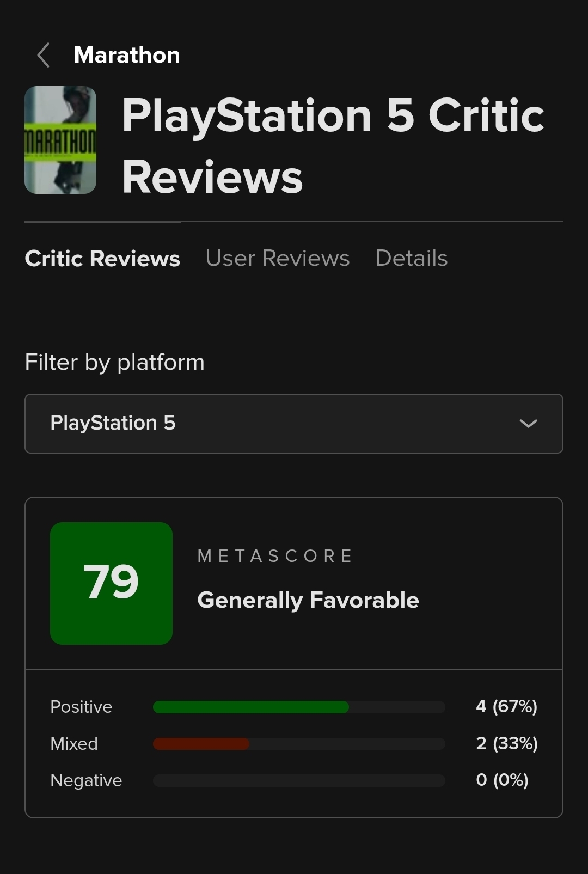The height and width of the screenshot is (874, 588).
Task: Expand the PlayStation 5 platform dropdown
Action: click(294, 424)
